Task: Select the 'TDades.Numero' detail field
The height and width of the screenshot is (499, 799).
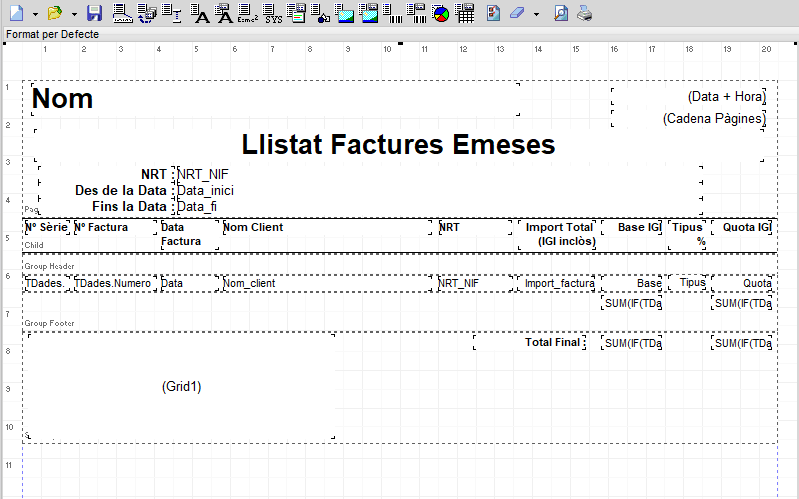Action: 116,283
